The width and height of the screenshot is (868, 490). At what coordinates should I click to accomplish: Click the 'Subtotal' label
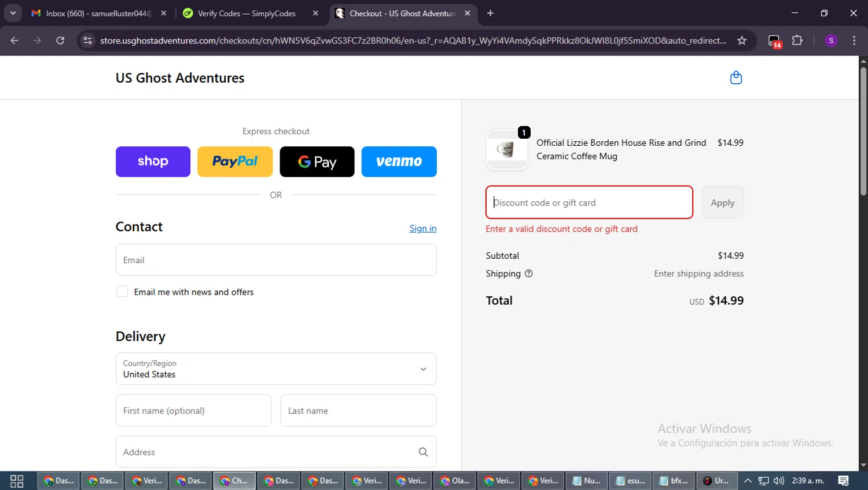coord(502,256)
